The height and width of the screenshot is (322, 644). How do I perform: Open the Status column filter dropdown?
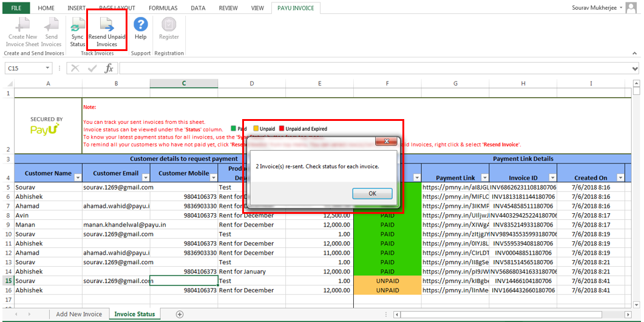pos(417,177)
